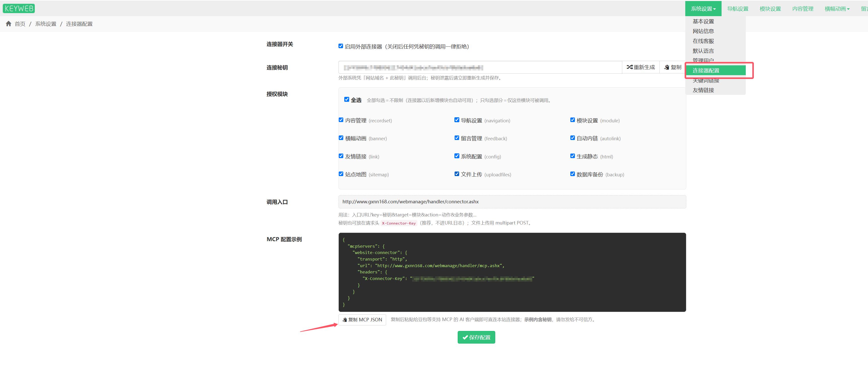Regenerate the connector secret key
Screen dimensions: 868x365
click(641, 67)
